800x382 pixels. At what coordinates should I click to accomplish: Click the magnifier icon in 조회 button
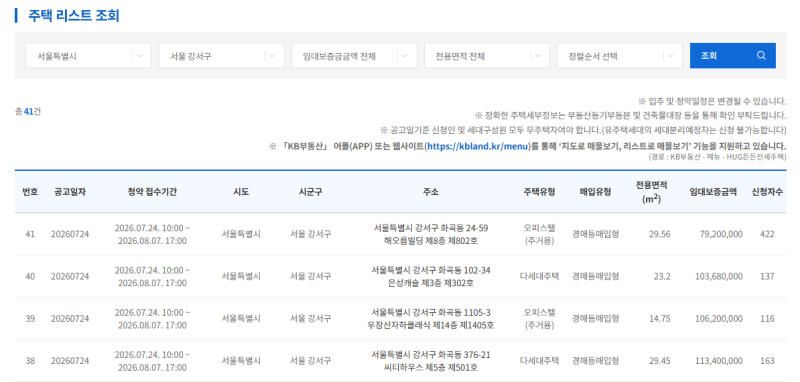(761, 56)
